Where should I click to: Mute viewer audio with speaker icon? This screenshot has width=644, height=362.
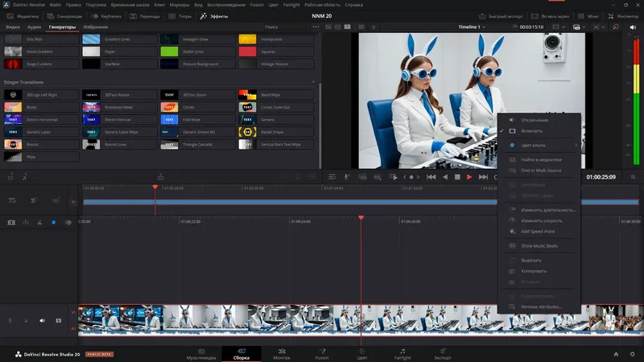click(x=633, y=27)
